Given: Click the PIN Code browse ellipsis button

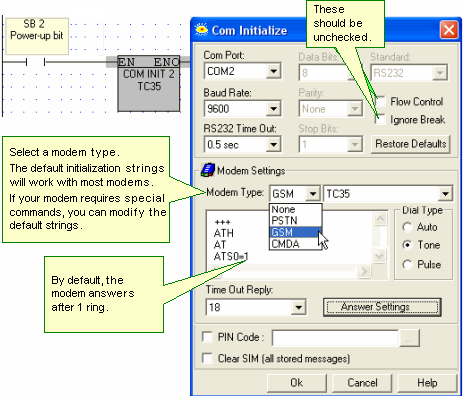Looking at the screenshot, I should tap(409, 338).
